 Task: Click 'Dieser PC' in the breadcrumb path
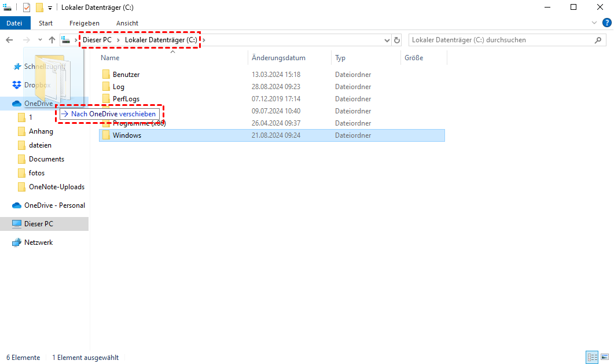click(x=97, y=40)
